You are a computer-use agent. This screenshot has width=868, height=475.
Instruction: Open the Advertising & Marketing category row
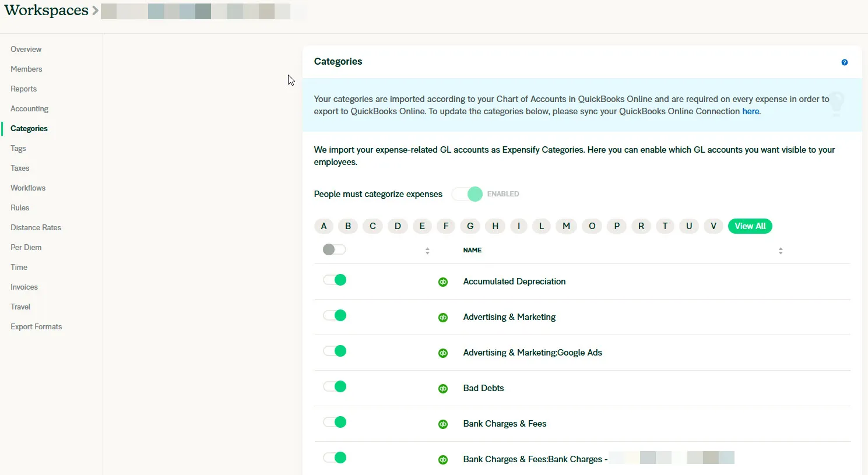[x=509, y=317]
